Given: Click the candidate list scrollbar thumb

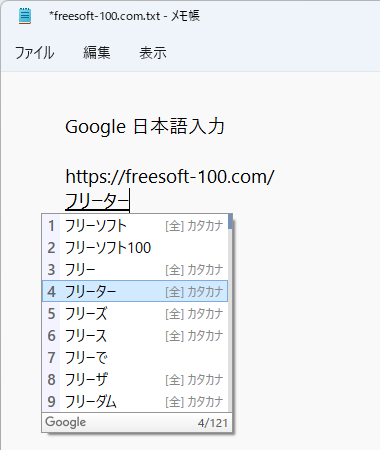Looking at the screenshot, I should (x=230, y=222).
